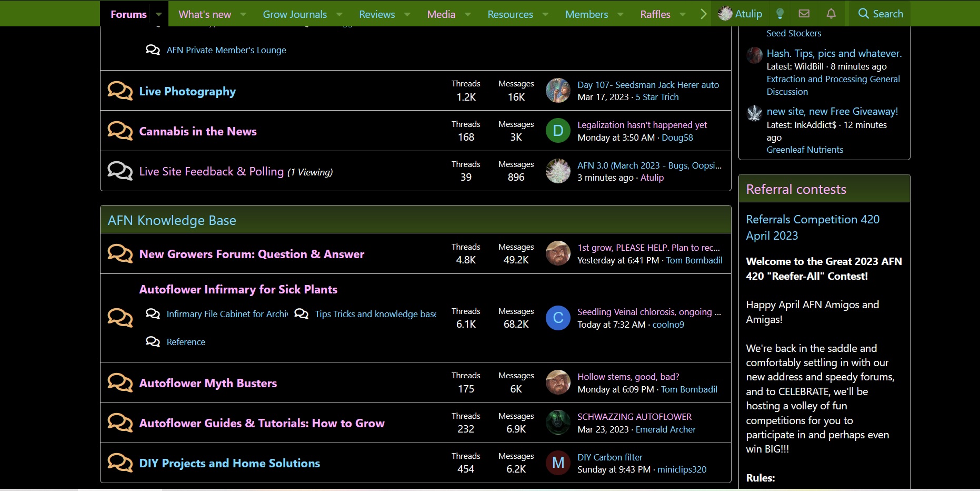Screen dimensions: 980x491
Task: Open the alerts bell icon
Action: [x=831, y=14]
